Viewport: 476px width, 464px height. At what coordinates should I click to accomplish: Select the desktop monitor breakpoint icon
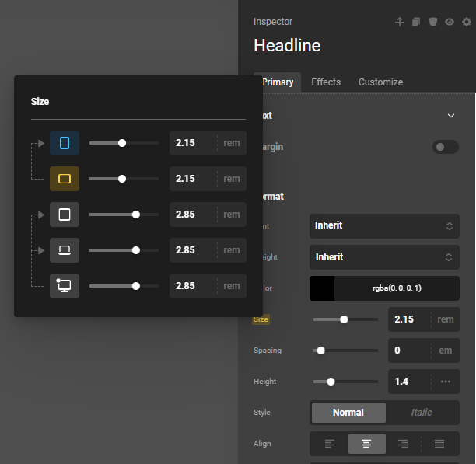tap(65, 286)
